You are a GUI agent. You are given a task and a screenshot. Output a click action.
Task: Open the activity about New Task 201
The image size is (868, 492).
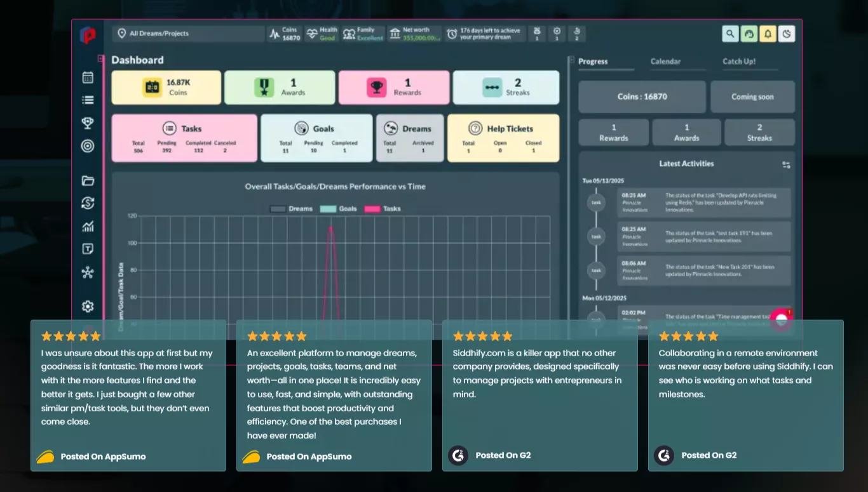(704, 270)
